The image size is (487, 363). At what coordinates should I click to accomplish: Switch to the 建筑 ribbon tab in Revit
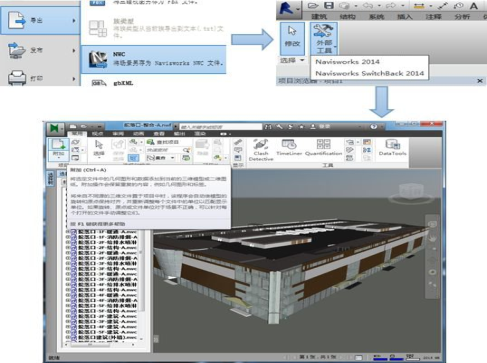point(319,17)
